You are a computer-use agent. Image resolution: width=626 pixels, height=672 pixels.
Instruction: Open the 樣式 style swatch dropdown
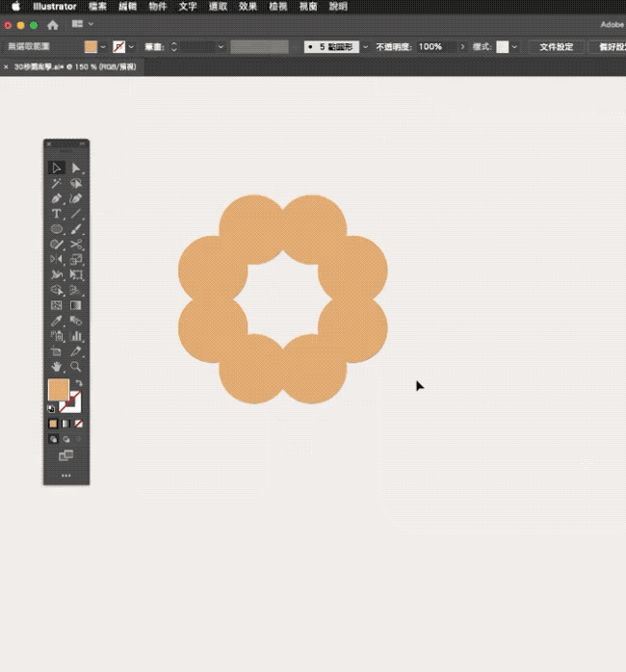(514, 46)
